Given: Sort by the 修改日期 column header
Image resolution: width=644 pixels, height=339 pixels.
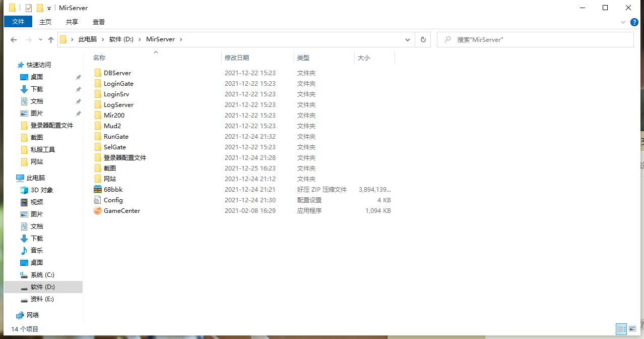Looking at the screenshot, I should (x=237, y=58).
